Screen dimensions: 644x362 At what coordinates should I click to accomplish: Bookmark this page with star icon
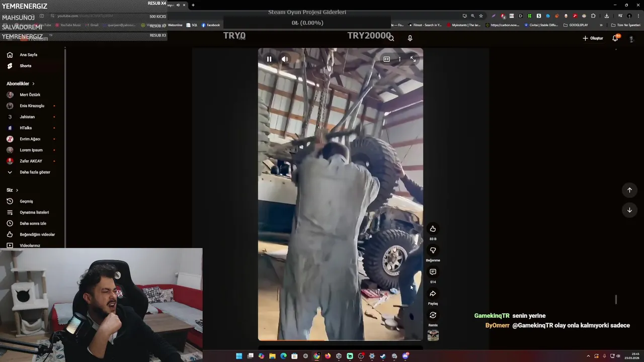[481, 16]
